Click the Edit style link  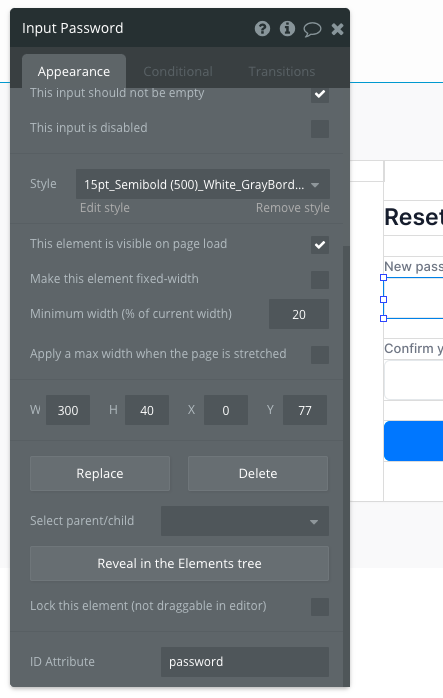click(105, 208)
